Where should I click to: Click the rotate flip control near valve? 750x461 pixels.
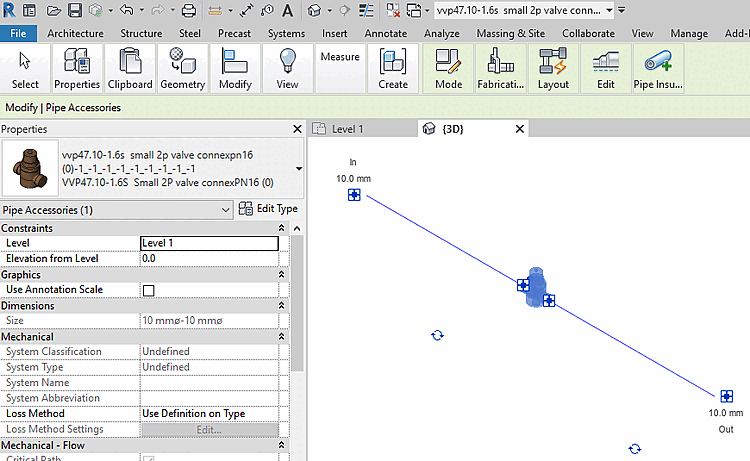437,335
